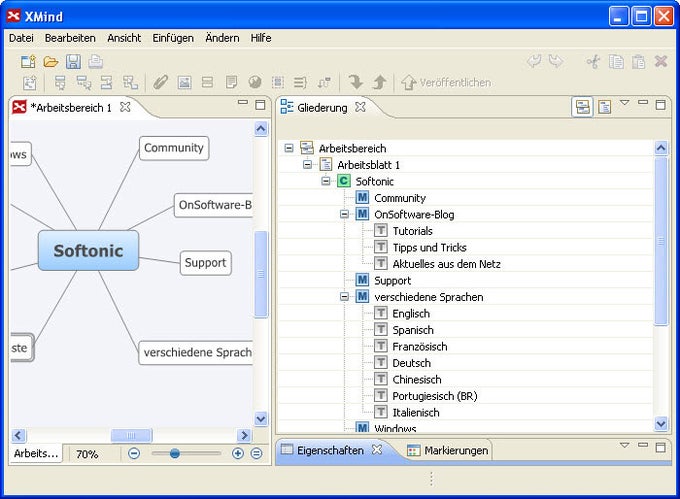The height and width of the screenshot is (499, 680).
Task: Collapse the verschiedene Sprachen node
Action: pyautogui.click(x=344, y=297)
